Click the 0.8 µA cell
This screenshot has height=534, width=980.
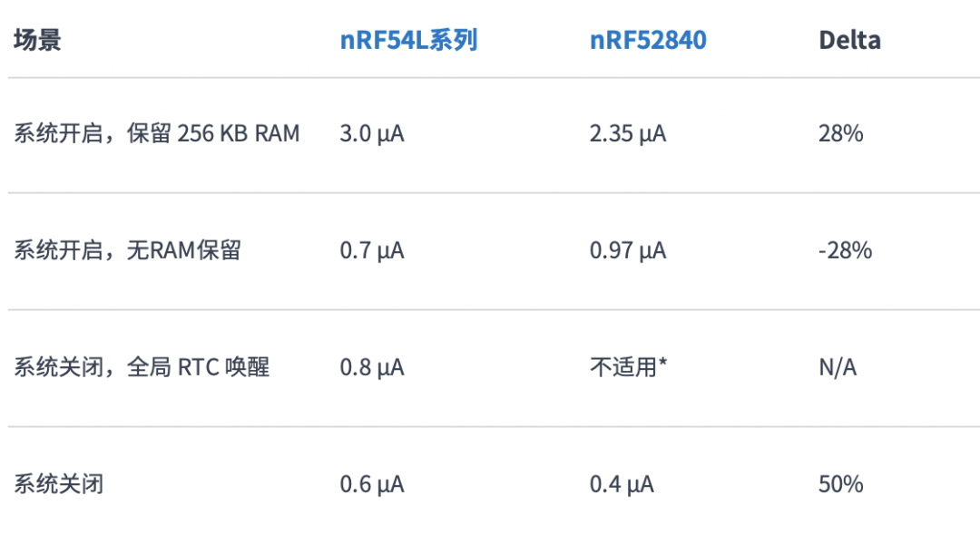click(x=372, y=367)
